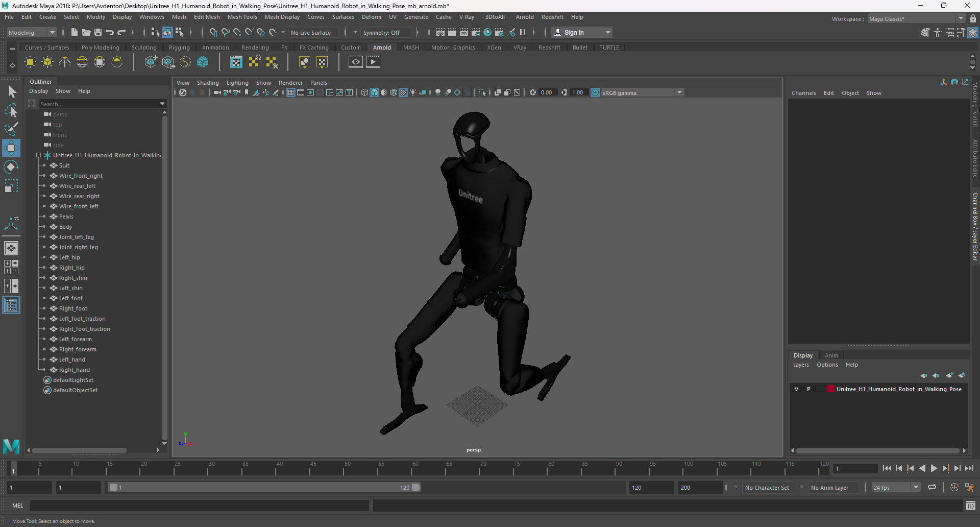This screenshot has height=527, width=980.
Task: Open the 24 fps frame rate dropdown
Action: [896, 487]
